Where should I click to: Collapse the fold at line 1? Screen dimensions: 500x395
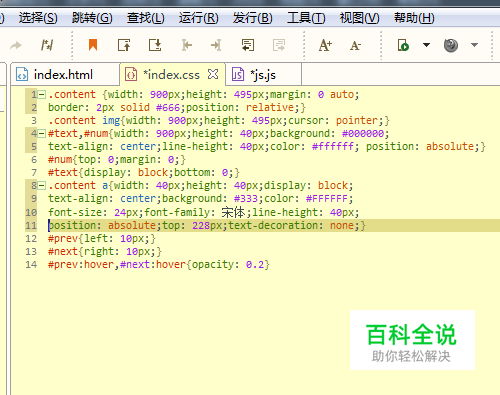pos(42,95)
